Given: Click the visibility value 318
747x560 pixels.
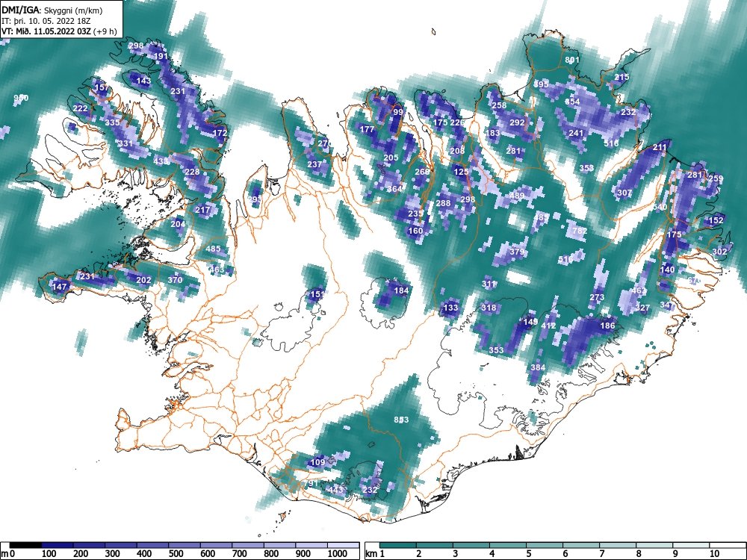Looking at the screenshot, I should click(489, 308).
